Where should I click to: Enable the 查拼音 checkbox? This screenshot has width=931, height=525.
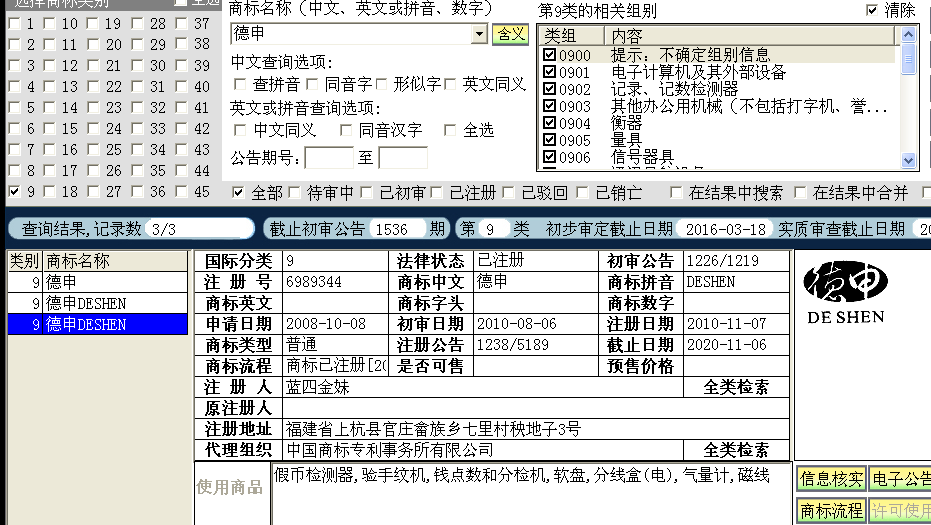point(240,84)
